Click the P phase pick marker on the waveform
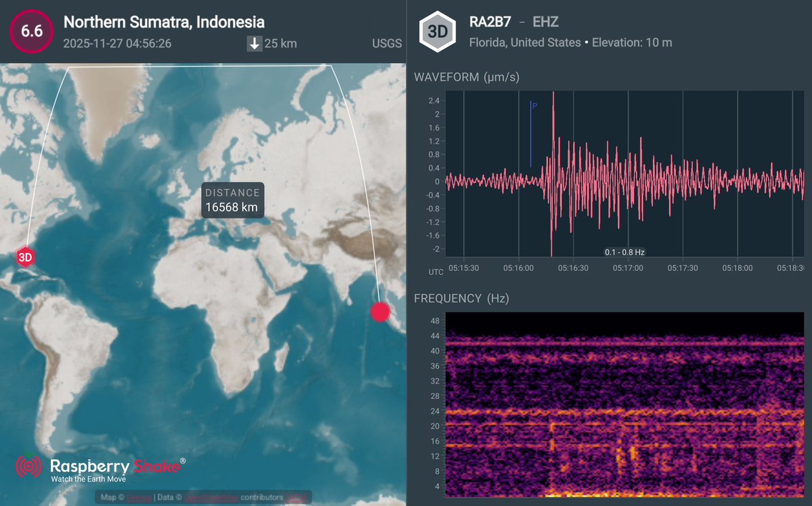Screen dimensions: 812x506 coord(531,132)
